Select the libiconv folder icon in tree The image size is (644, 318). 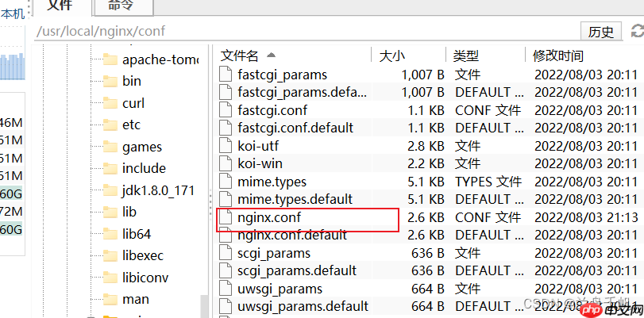point(110,278)
